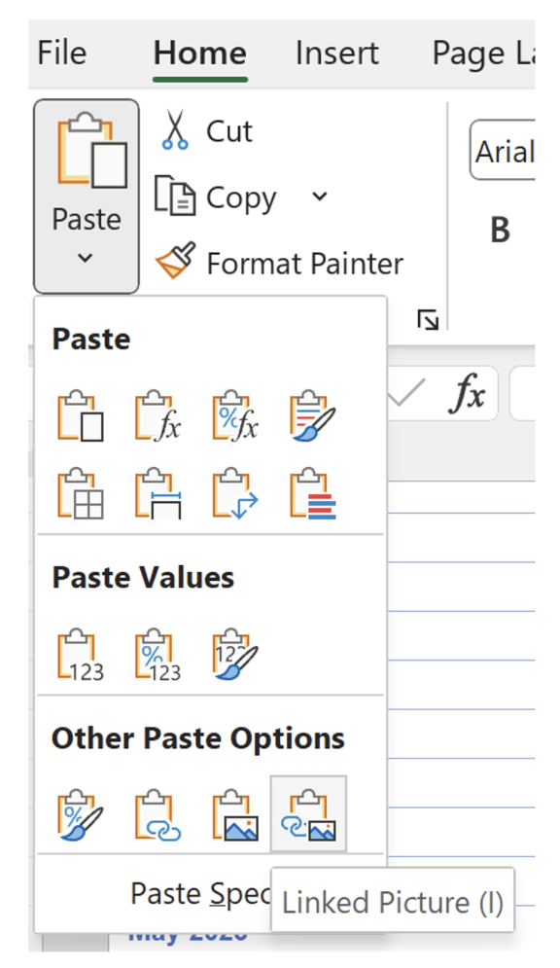Select the Linked Picture paste option
Image resolution: width=560 pixels, height=968 pixels.
pos(308,814)
